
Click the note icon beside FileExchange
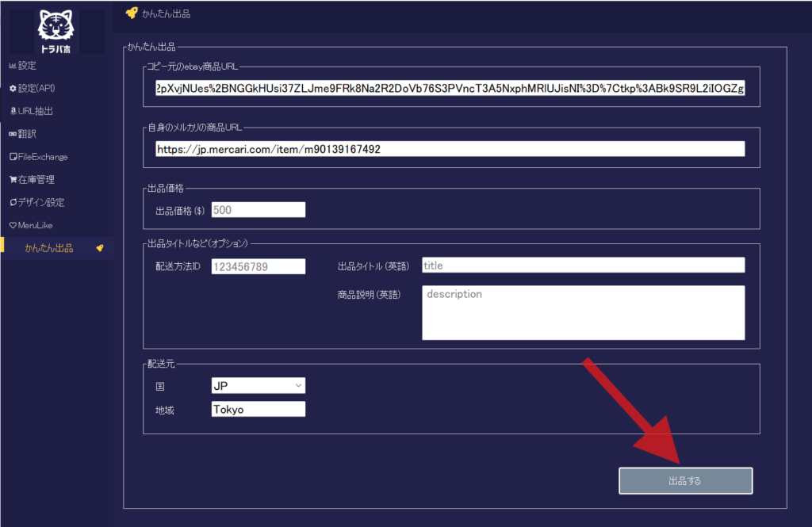(x=12, y=157)
